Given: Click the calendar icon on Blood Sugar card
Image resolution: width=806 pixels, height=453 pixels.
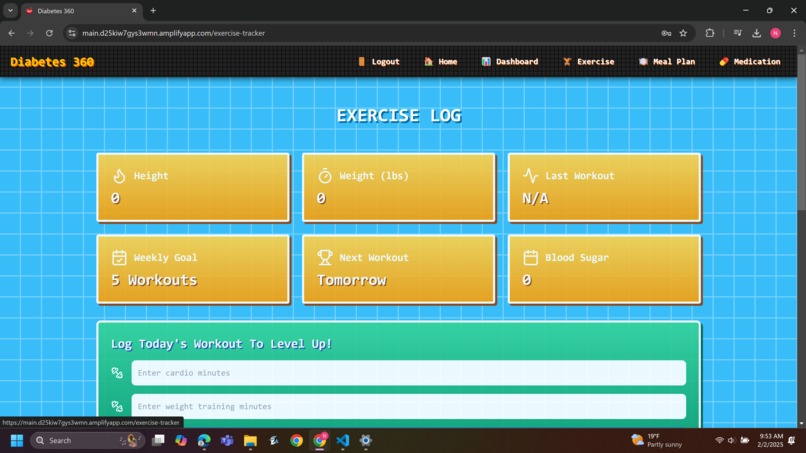Looking at the screenshot, I should click(x=530, y=258).
